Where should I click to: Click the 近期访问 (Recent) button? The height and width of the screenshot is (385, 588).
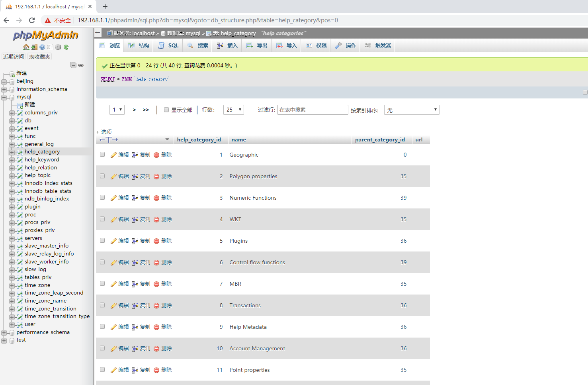(x=14, y=57)
